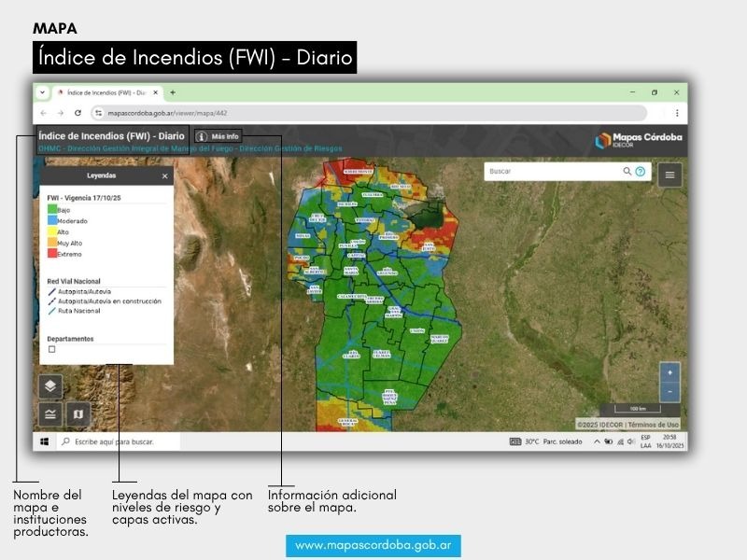This screenshot has width=747, height=560.
Task: Zoom in the map with the plus button
Action: pyautogui.click(x=669, y=372)
